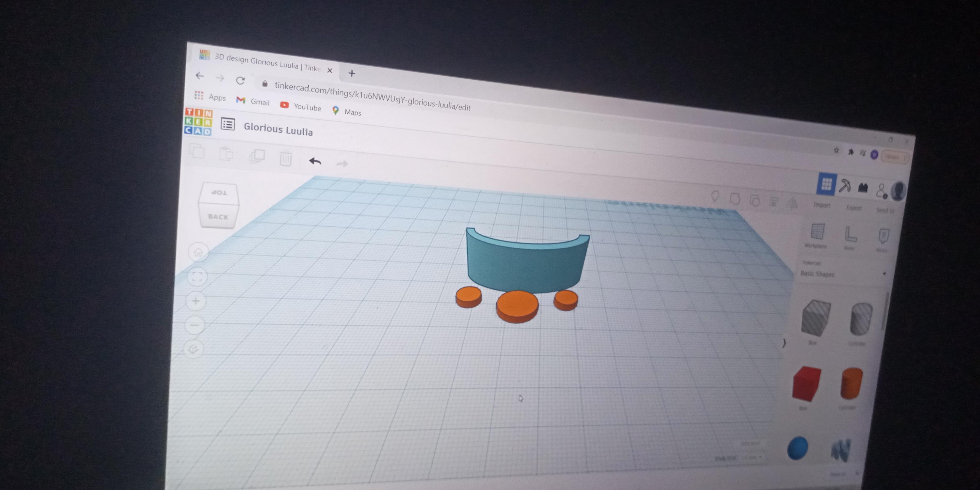Open the Bricks mode icon
This screenshot has width=980, height=490.
pos(862,187)
